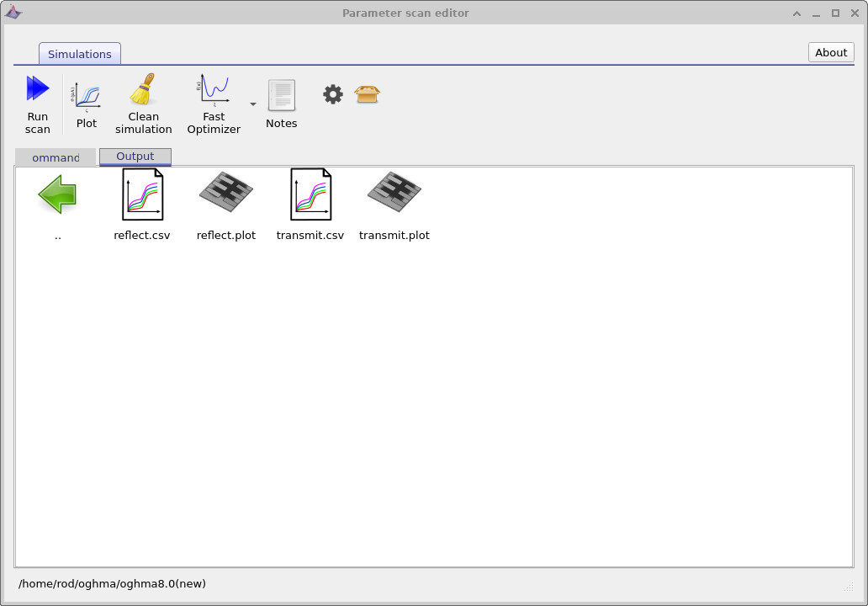Click the application icon in the title bar

(13, 13)
